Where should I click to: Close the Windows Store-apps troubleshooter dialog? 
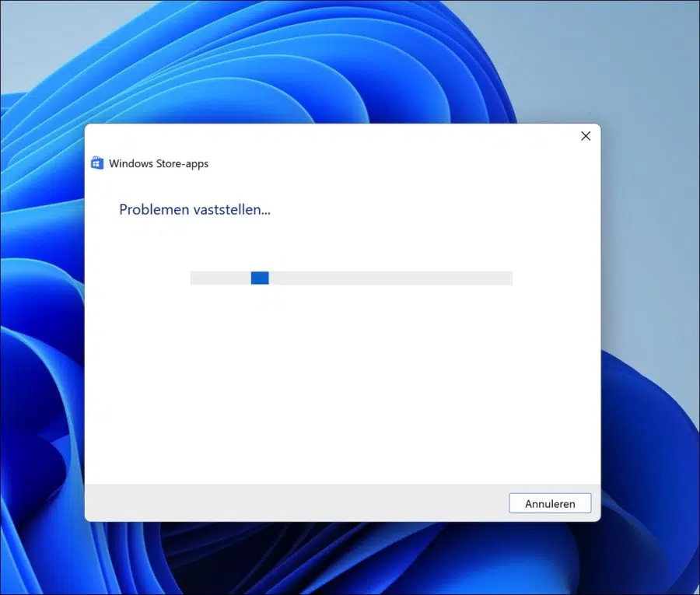(586, 136)
